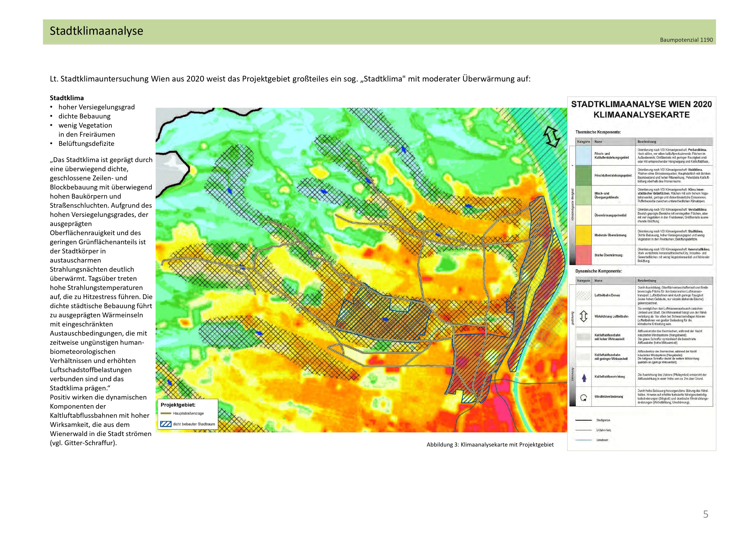The image size is (756, 534).
Task: Click the blue Kaltluftabflussrichtung arrow legend icon
Action: [x=584, y=377]
